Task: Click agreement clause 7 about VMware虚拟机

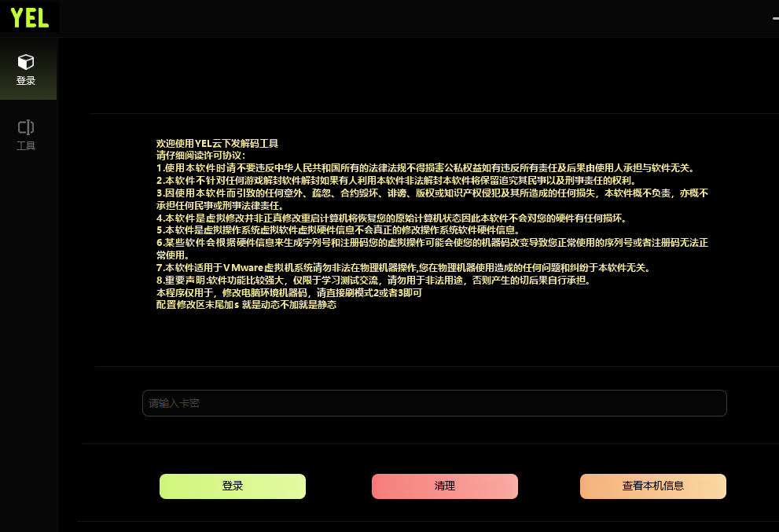Action: pyautogui.click(x=402, y=268)
